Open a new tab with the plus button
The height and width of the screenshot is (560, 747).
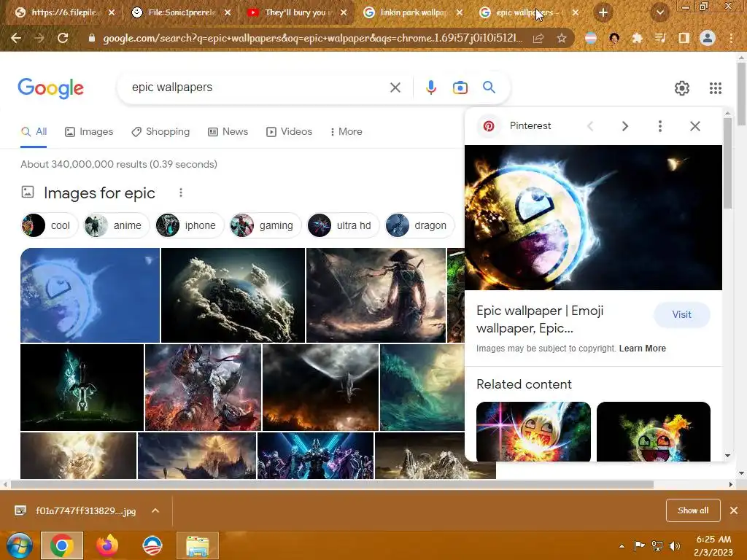click(603, 13)
